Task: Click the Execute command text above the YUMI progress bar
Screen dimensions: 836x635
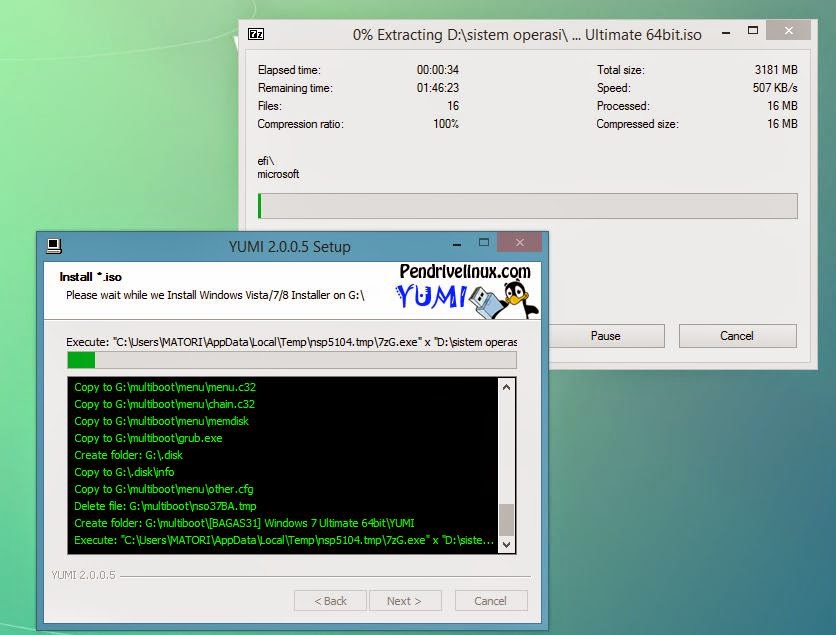Action: (292, 342)
